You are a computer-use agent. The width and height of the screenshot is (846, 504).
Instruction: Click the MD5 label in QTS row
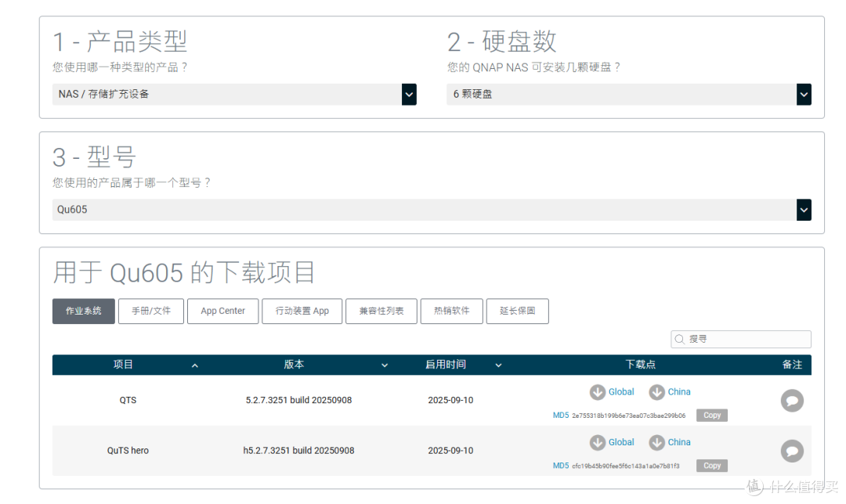[561, 415]
